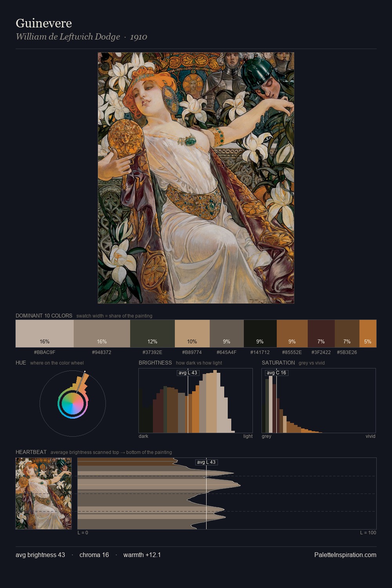Select the 'avg L 43' label in Brightness histogram

[x=188, y=373]
